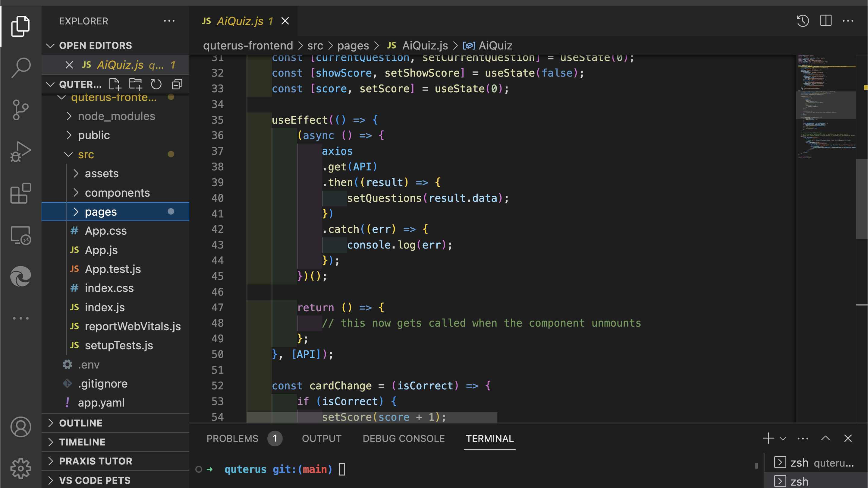
Task: Click pages in the breadcrumb path
Action: point(353,46)
